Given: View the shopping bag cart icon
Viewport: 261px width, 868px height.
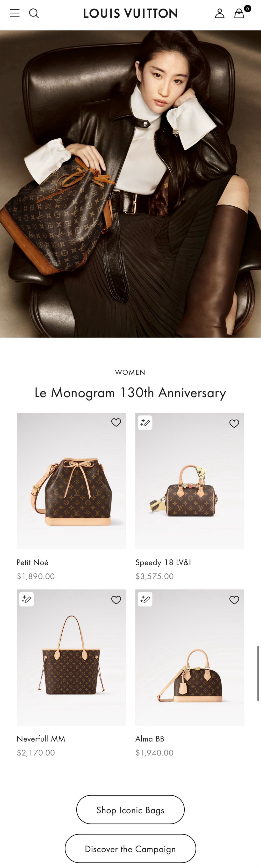Looking at the screenshot, I should 239,13.
